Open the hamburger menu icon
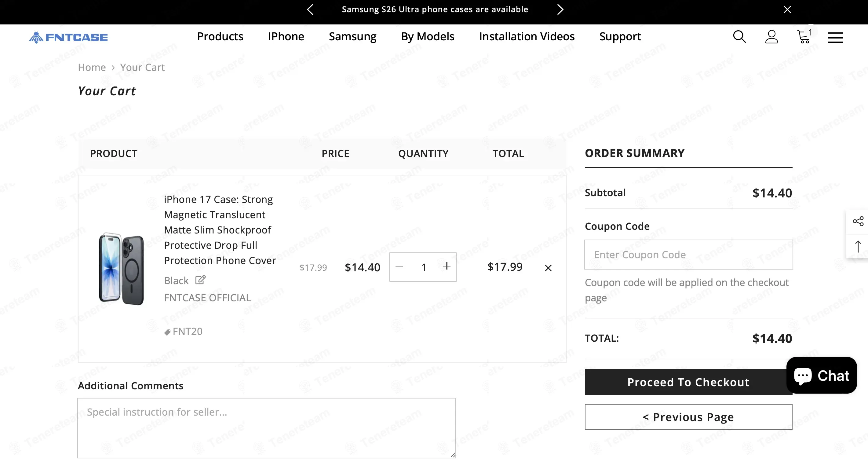 (836, 37)
